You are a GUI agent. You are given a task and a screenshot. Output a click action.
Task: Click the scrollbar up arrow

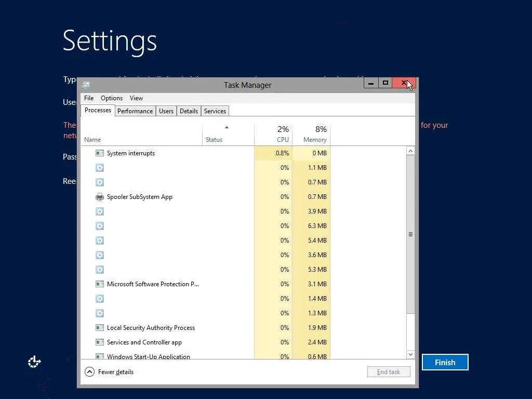(410, 151)
